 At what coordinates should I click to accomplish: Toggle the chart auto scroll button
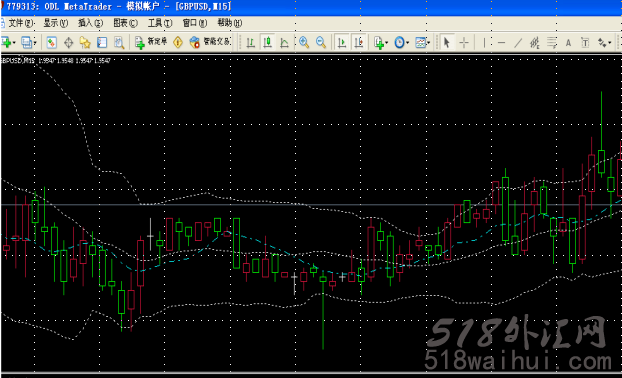[341, 42]
